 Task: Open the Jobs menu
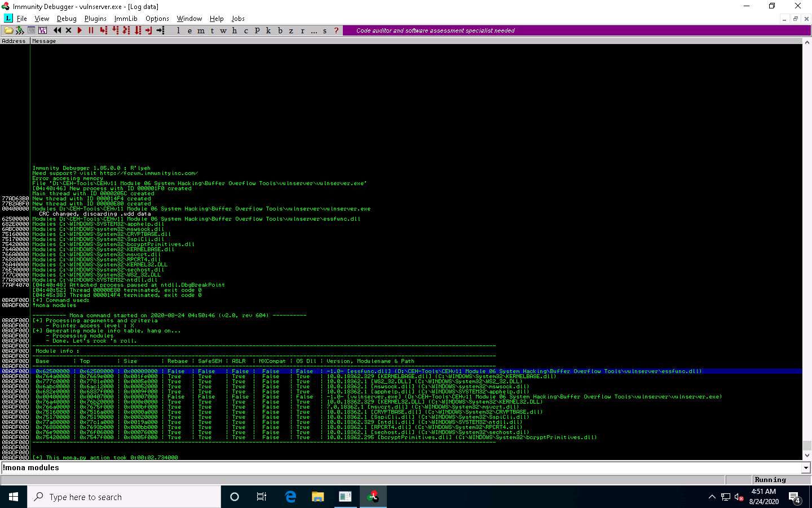[x=238, y=19]
